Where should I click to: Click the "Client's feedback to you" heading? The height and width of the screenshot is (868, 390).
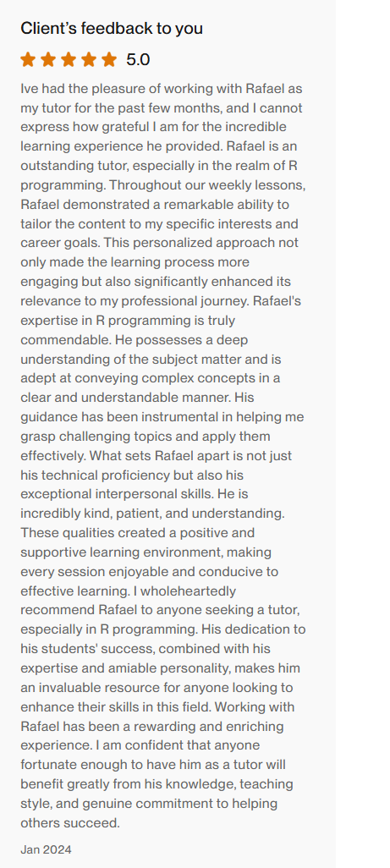click(x=112, y=29)
